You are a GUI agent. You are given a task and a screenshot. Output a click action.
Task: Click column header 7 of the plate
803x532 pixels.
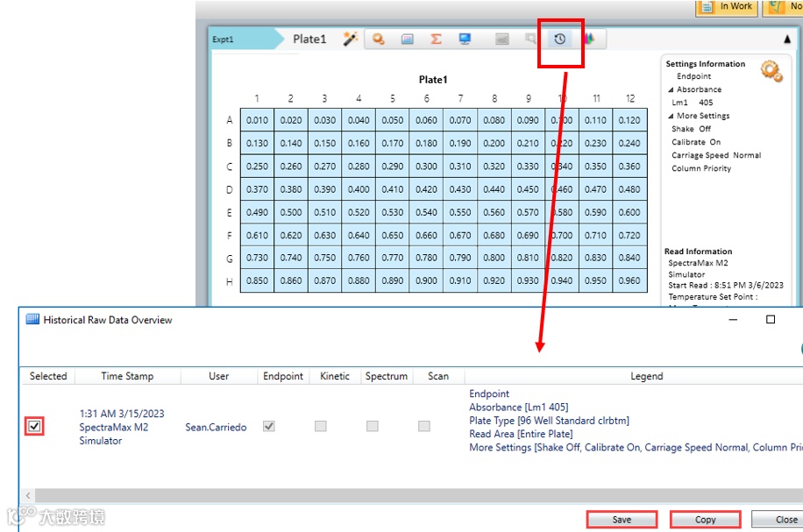tap(460, 98)
